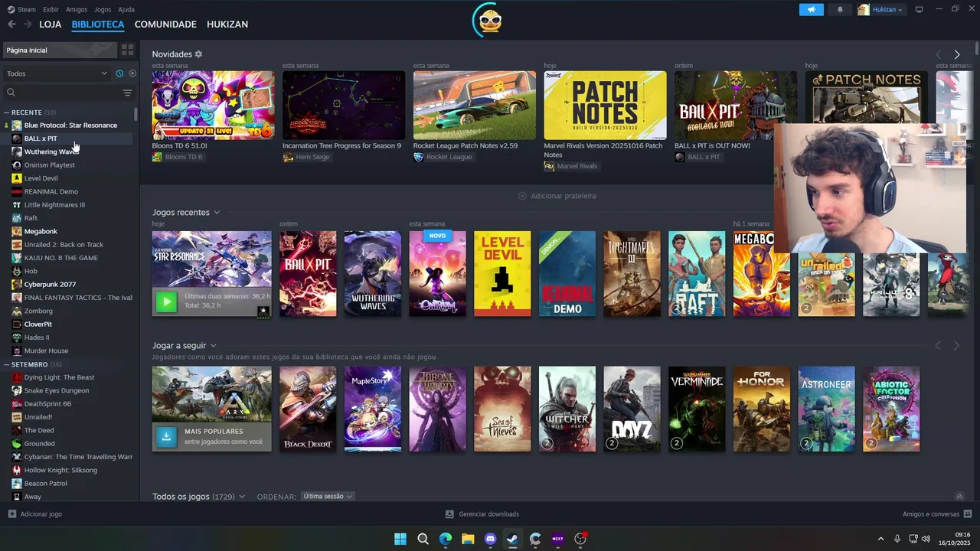Open File Explorer from taskbar
Viewport: 980px width, 551px height.
click(x=468, y=539)
